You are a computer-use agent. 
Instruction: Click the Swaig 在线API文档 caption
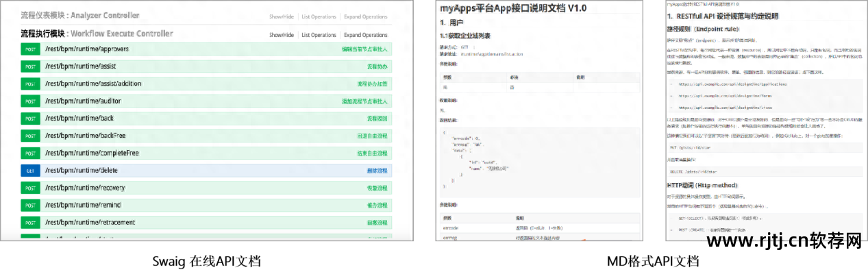pyautogui.click(x=207, y=261)
